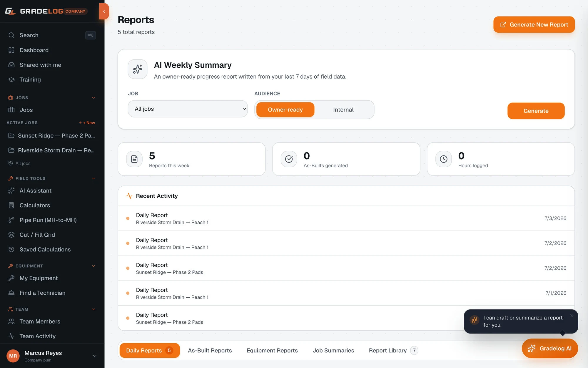Click the My Equipment wrench icon
Viewport: 588px width, 368px height.
click(11, 278)
